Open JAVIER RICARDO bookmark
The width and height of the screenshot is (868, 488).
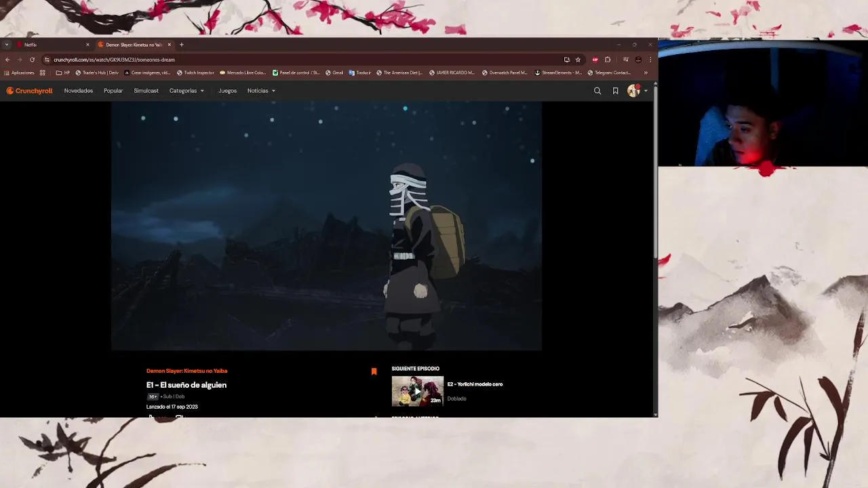[452, 73]
